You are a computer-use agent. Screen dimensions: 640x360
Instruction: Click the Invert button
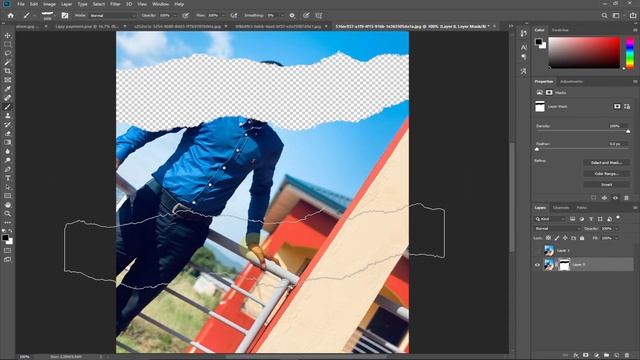click(x=606, y=185)
